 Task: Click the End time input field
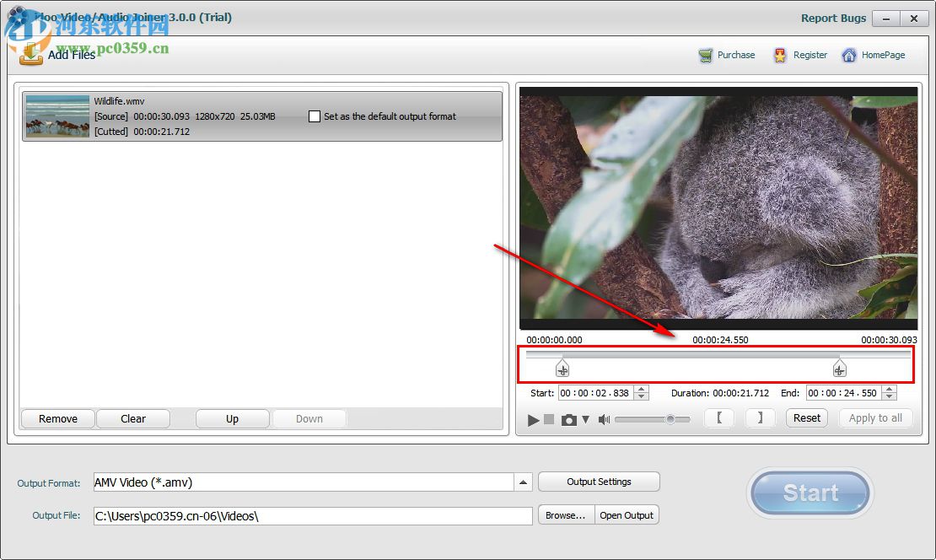click(844, 393)
